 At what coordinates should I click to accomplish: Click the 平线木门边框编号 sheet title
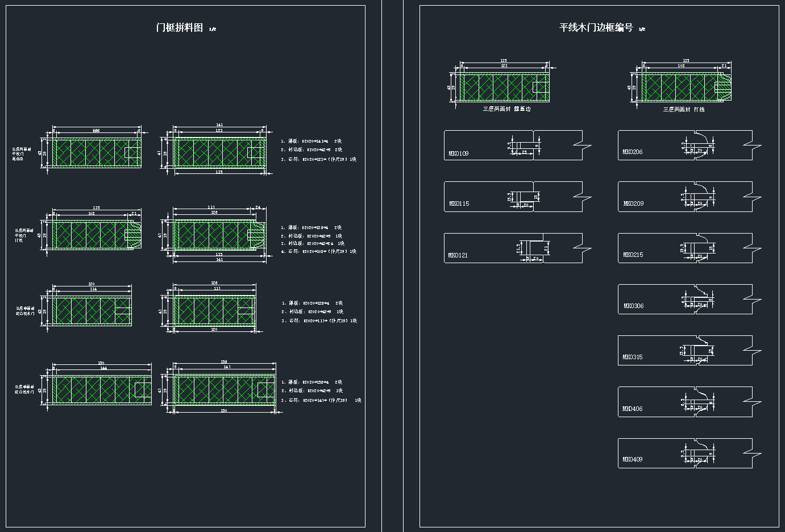[596, 28]
